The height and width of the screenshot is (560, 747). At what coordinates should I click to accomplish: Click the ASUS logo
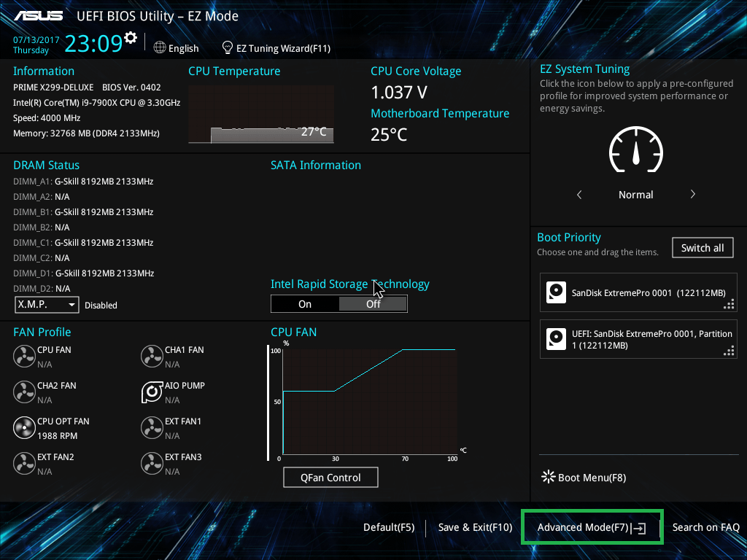[x=38, y=16]
